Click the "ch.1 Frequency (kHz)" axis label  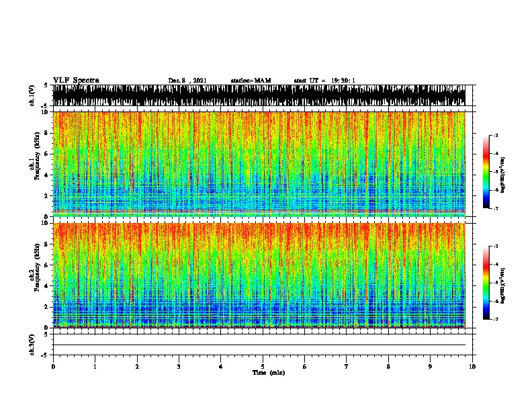pyautogui.click(x=34, y=156)
